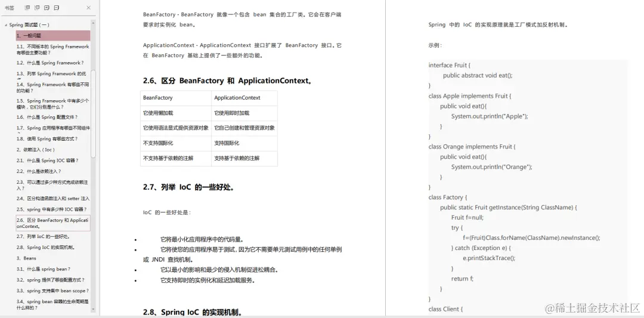Click table header cell BeanFactory
This screenshot has height=318, width=644.
[176, 98]
